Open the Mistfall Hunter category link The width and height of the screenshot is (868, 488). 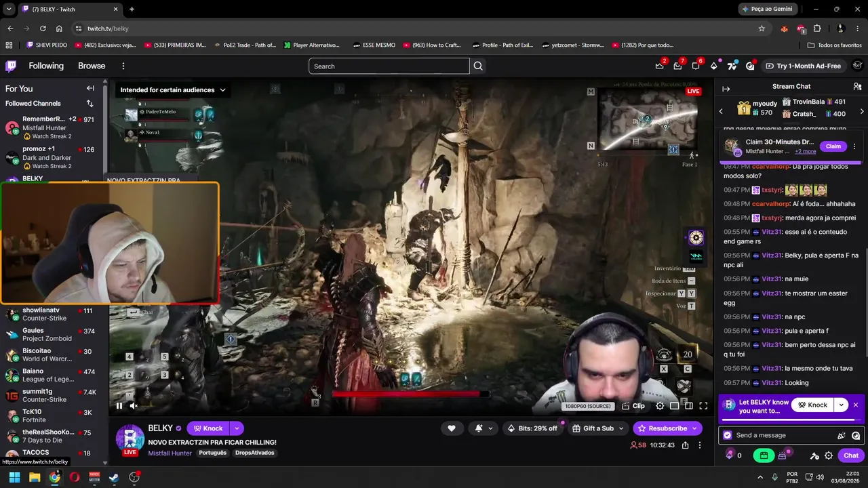tap(170, 453)
